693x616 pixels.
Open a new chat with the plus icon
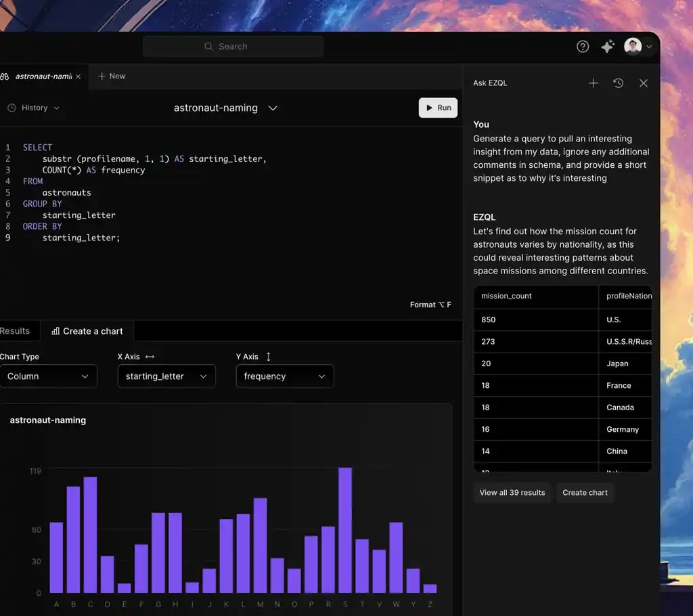[x=594, y=83]
